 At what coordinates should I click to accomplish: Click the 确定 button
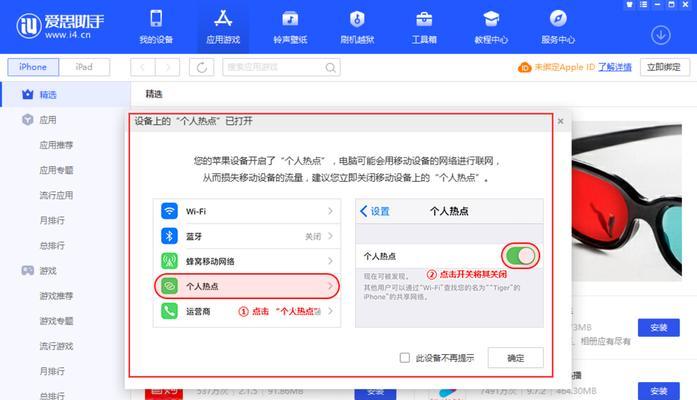point(516,358)
